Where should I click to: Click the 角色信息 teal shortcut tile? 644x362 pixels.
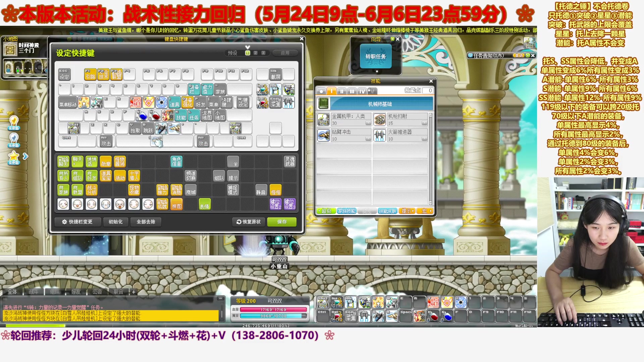[x=176, y=162]
